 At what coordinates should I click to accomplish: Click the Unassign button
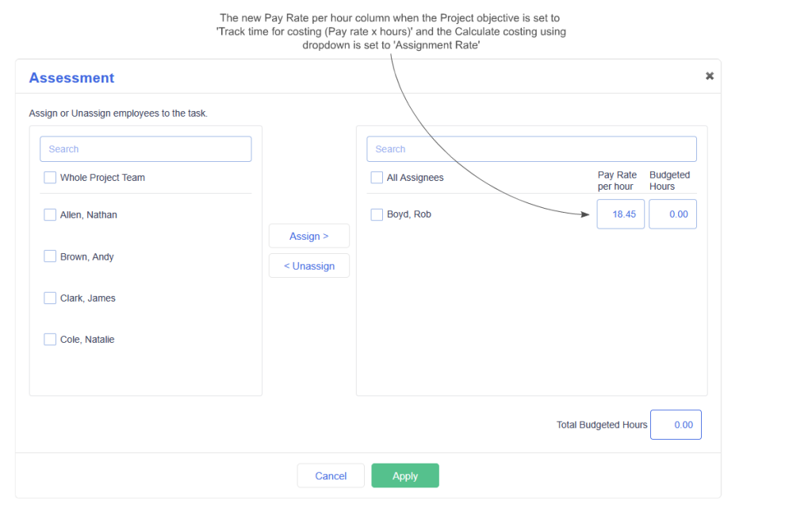point(308,265)
